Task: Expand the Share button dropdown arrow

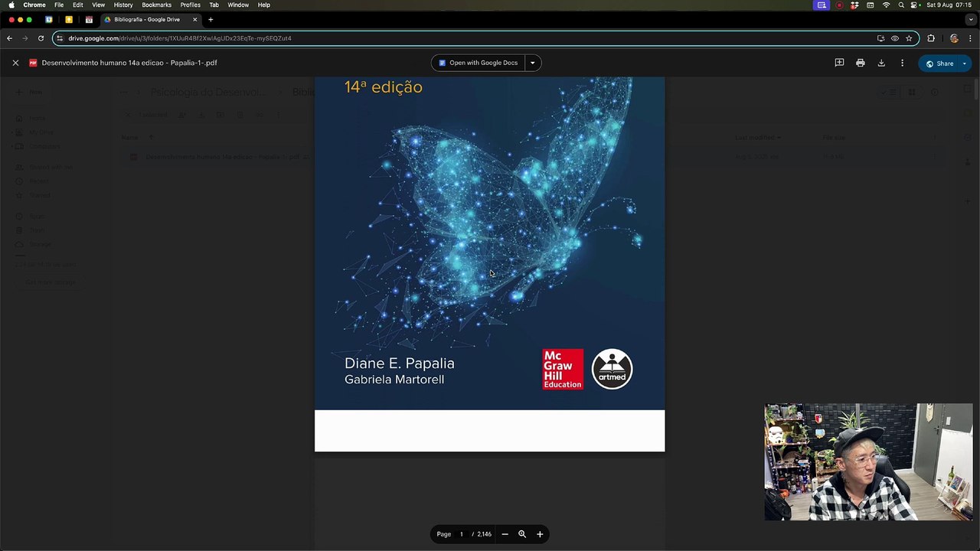Action: pos(965,64)
